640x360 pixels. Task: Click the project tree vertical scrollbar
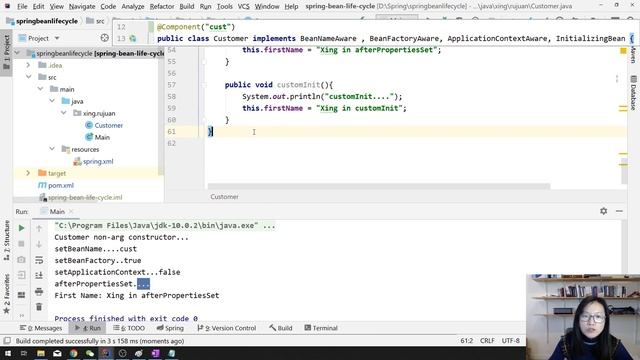[161, 112]
